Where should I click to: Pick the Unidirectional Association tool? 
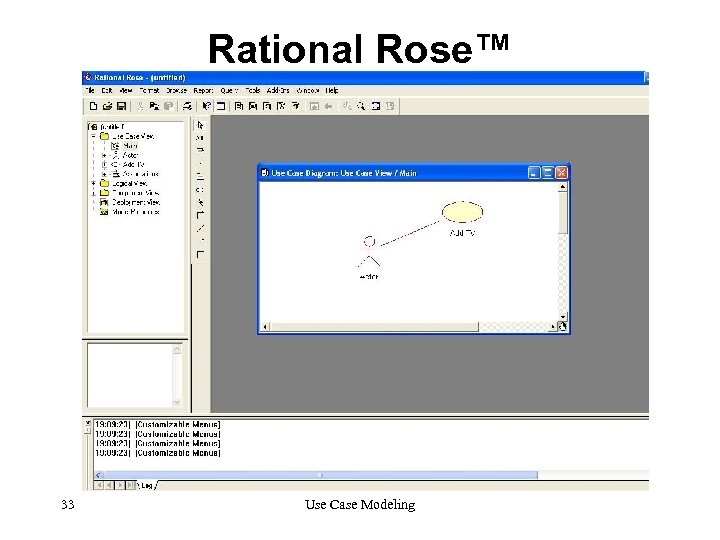pyautogui.click(x=200, y=215)
